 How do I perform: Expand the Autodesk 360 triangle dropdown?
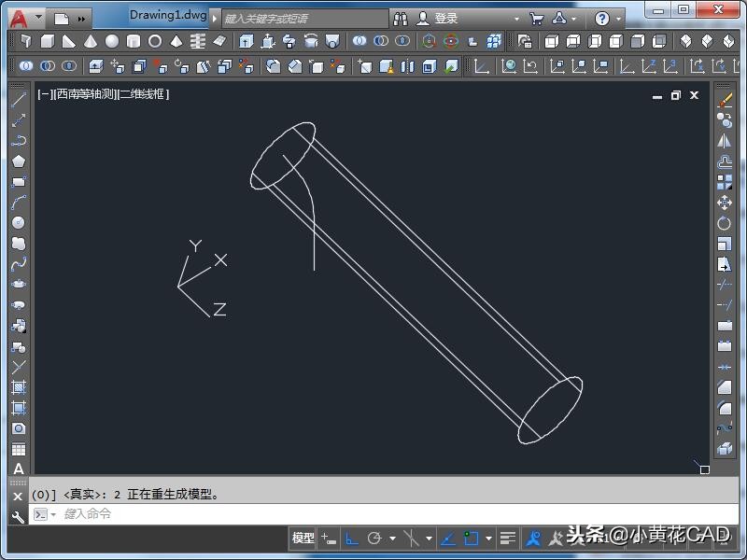click(x=573, y=19)
